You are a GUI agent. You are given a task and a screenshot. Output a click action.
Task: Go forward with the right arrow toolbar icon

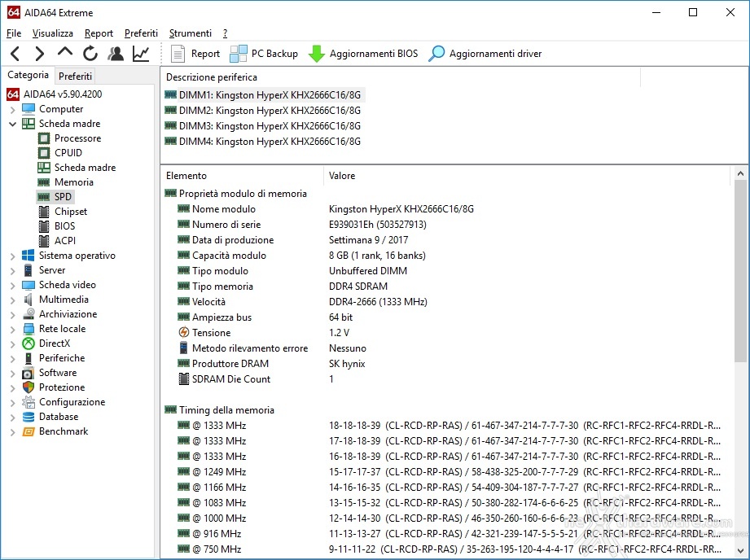point(40,54)
